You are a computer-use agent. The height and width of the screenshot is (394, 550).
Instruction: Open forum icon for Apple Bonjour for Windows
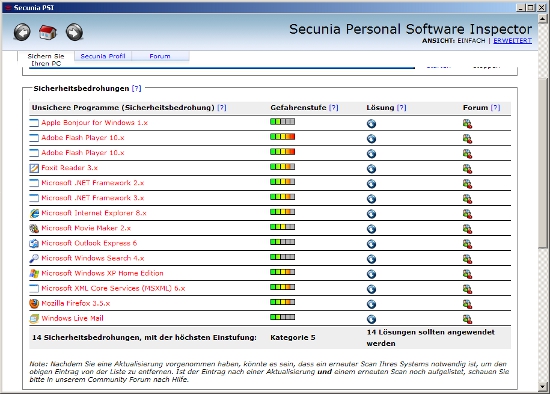coord(467,123)
